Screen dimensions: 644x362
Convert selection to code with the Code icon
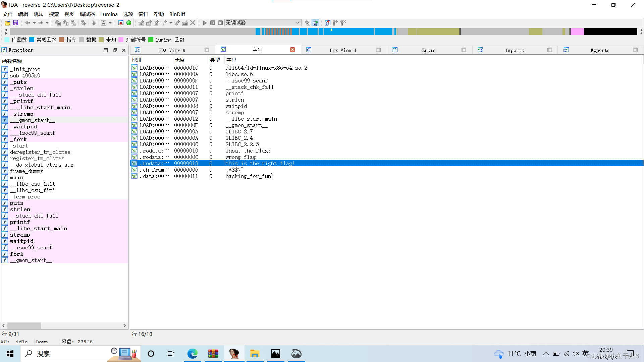pyautogui.click(x=141, y=22)
